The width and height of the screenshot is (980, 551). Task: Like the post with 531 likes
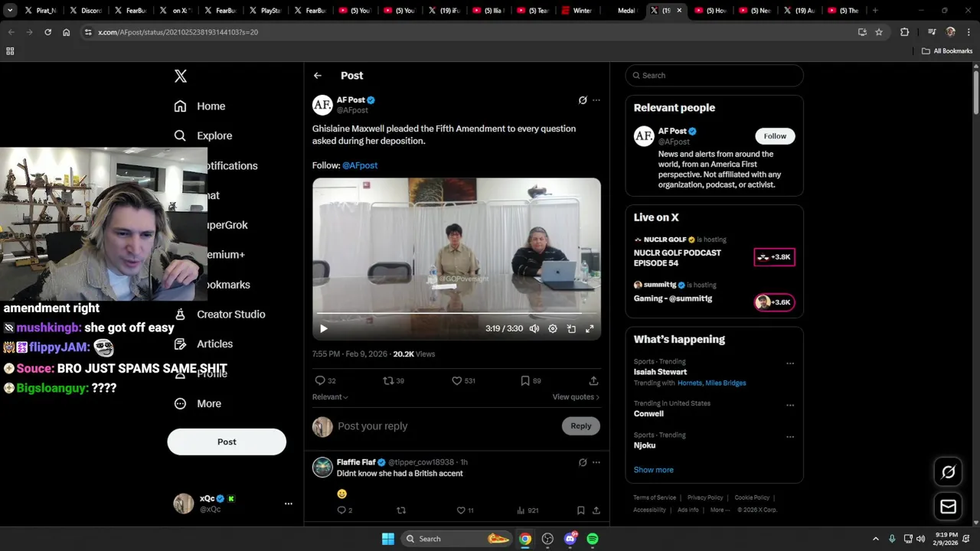[463, 380]
